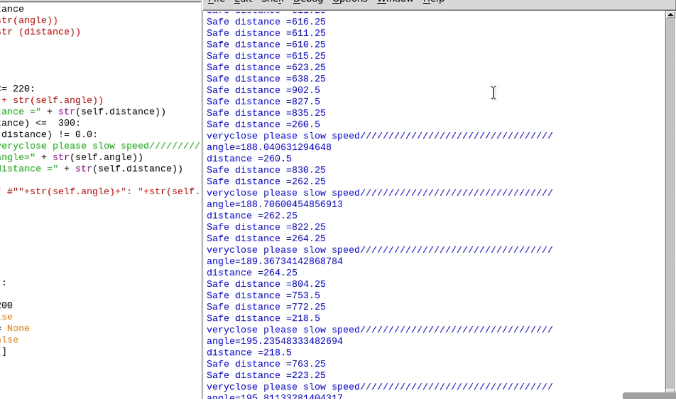Screen dimensions: 676x409
Task: Click the Safe distance =902.5 line
Action: click(x=263, y=90)
